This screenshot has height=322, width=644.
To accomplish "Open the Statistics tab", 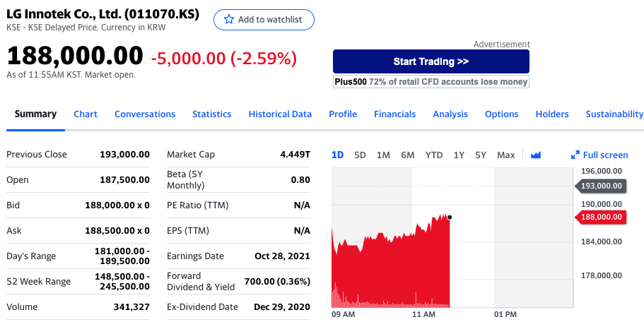I will pyautogui.click(x=211, y=114).
